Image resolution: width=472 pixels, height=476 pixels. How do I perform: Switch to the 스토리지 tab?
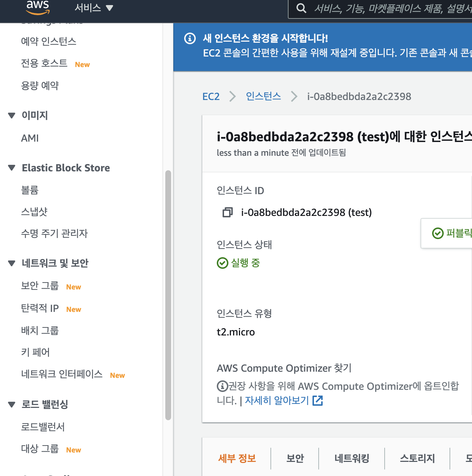417,459
